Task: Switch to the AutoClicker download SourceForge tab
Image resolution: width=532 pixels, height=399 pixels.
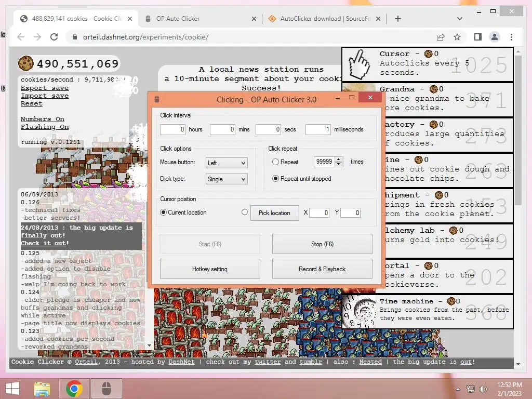Action: point(324,19)
